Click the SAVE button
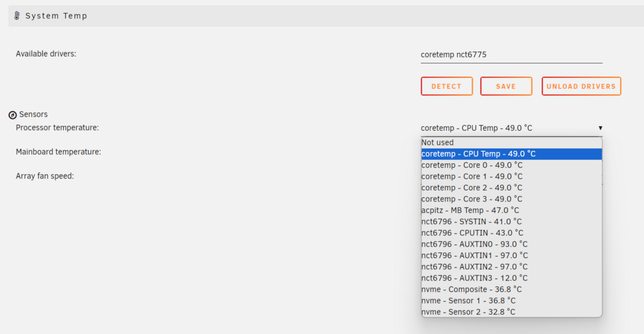The width and height of the screenshot is (644, 334). pyautogui.click(x=506, y=86)
